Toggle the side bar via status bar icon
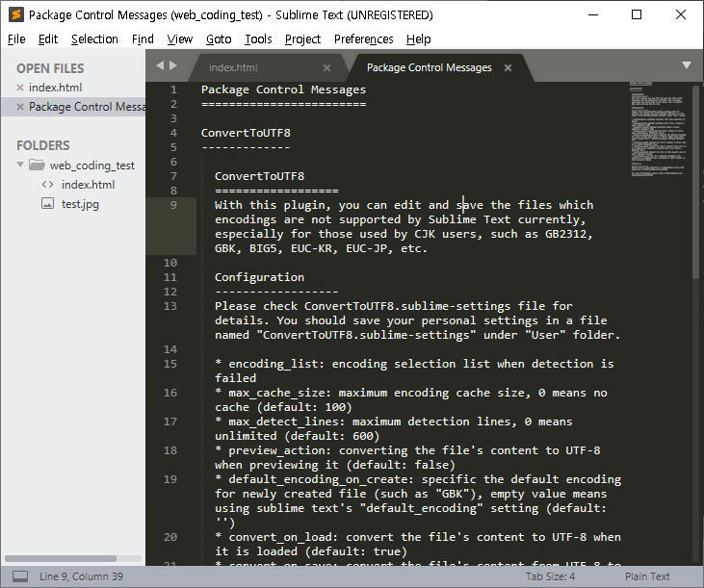704x588 pixels. tap(20, 576)
